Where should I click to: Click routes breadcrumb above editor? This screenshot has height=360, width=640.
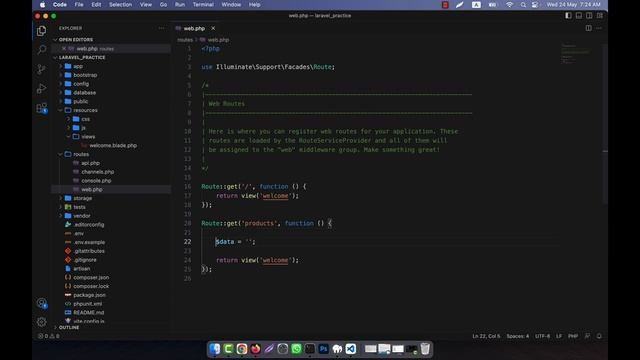[x=185, y=40]
